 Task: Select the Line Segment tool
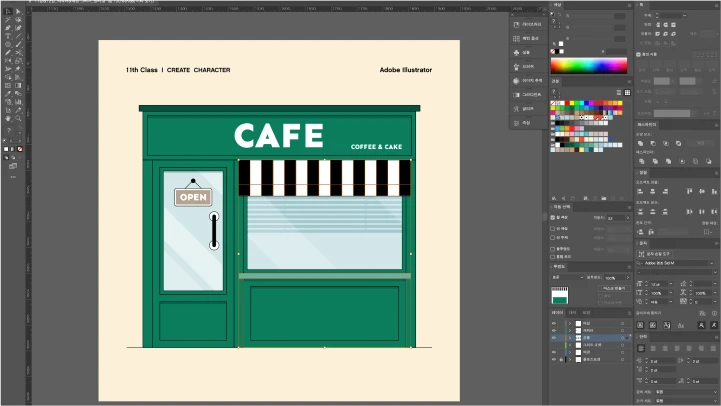point(18,36)
